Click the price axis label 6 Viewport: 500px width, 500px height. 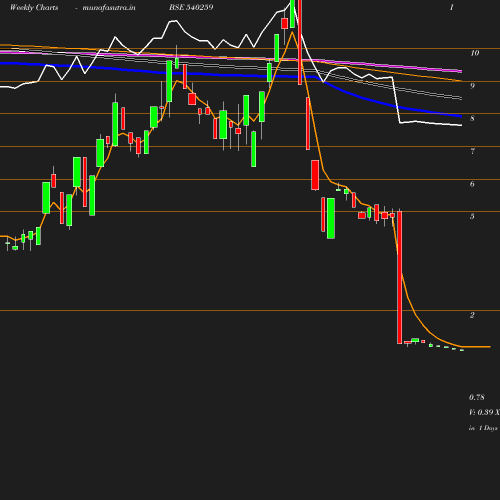point(472,184)
